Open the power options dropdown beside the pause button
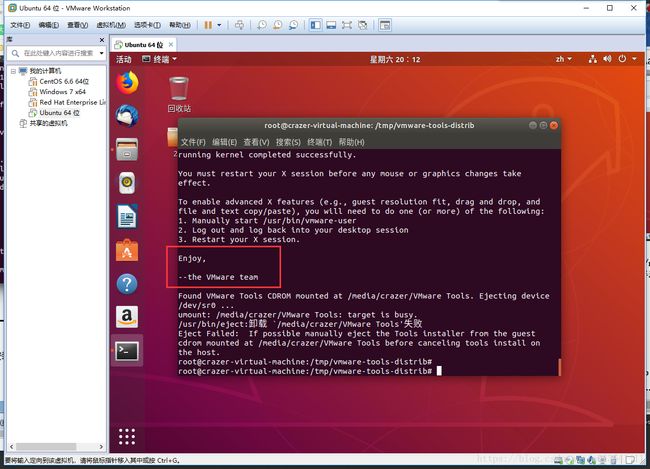650x469 pixels. click(x=219, y=25)
